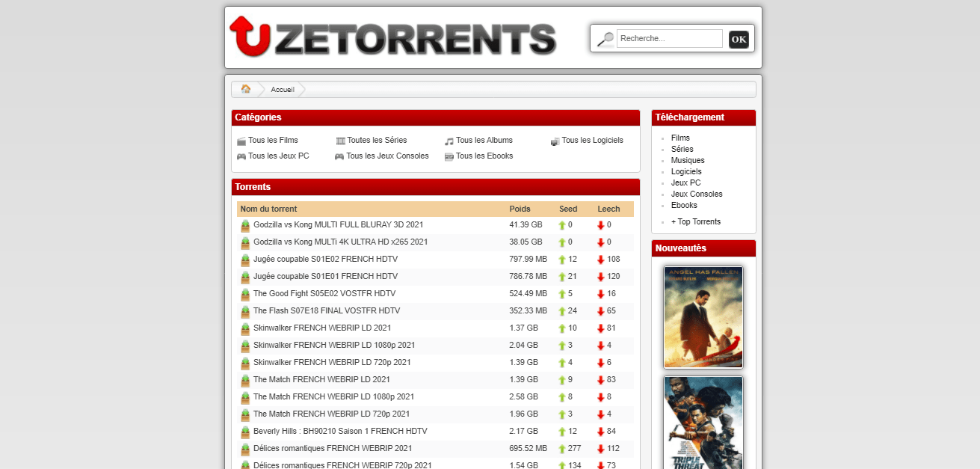Viewport: 980px width, 469px height.
Task: Open the Angel Has Fallen poster
Action: click(x=703, y=317)
